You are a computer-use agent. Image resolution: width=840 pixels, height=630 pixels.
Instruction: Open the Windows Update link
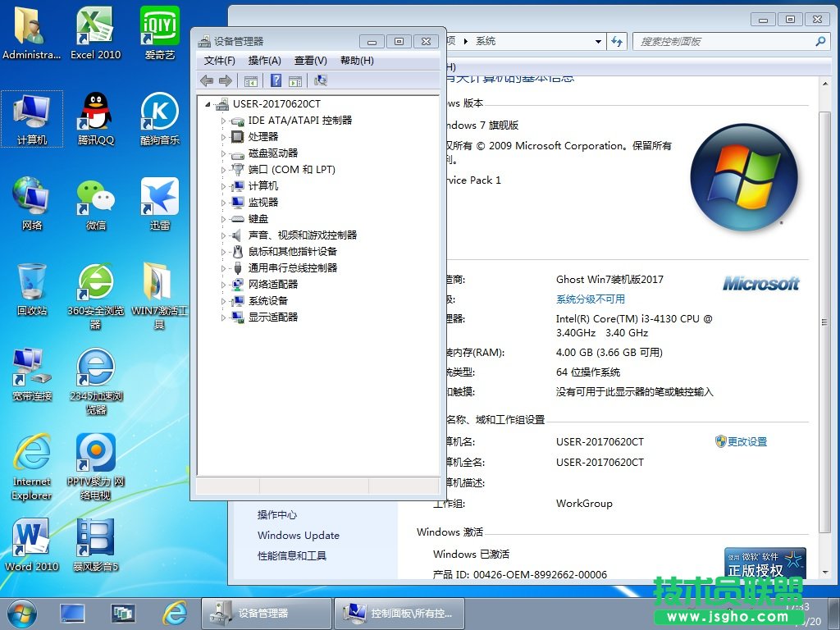pyautogui.click(x=298, y=536)
